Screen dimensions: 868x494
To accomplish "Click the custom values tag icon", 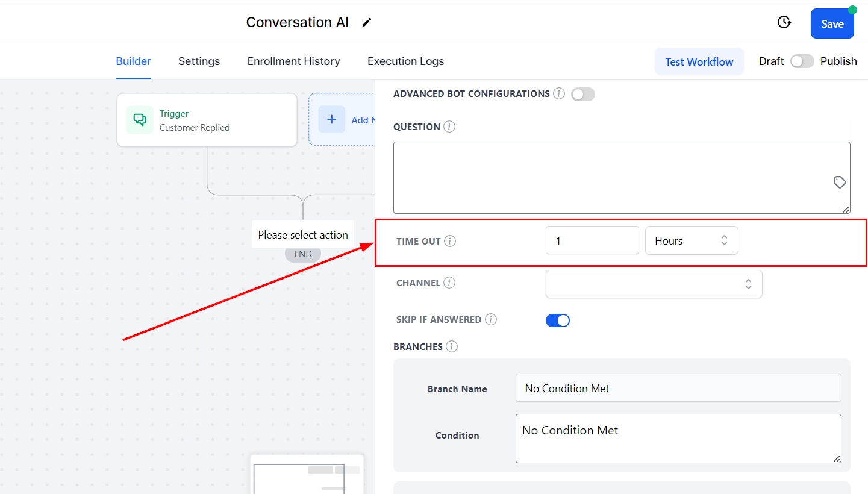I will (x=840, y=182).
